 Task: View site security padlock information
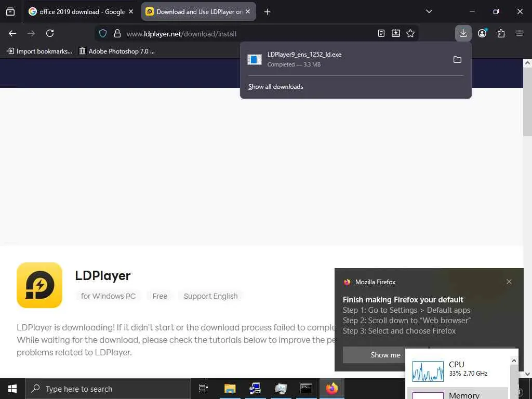[117, 33]
